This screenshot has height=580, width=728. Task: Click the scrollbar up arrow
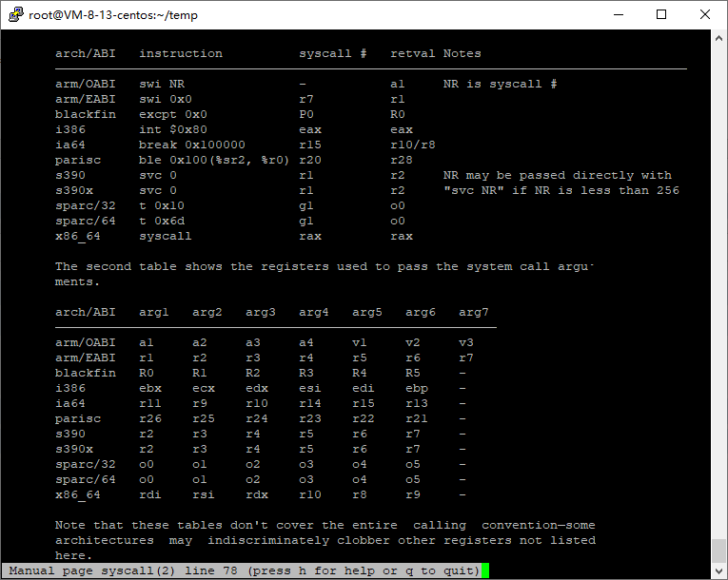[718, 38]
